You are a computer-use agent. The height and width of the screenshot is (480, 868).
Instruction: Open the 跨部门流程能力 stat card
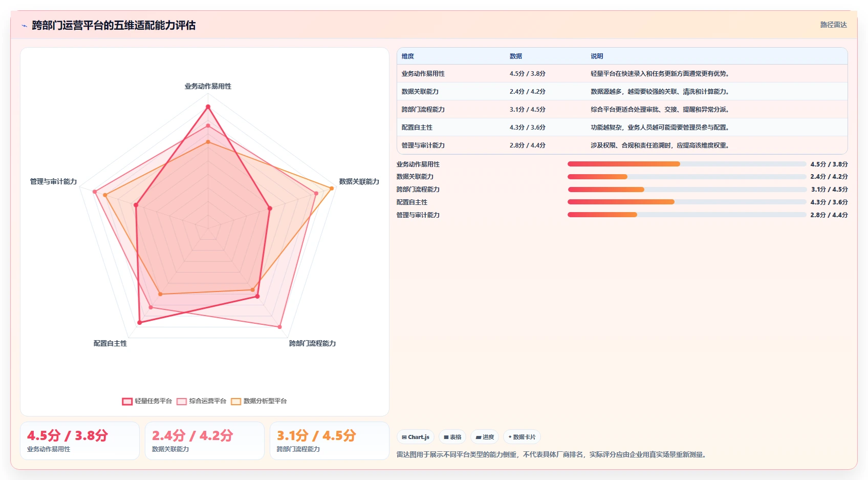coord(330,441)
